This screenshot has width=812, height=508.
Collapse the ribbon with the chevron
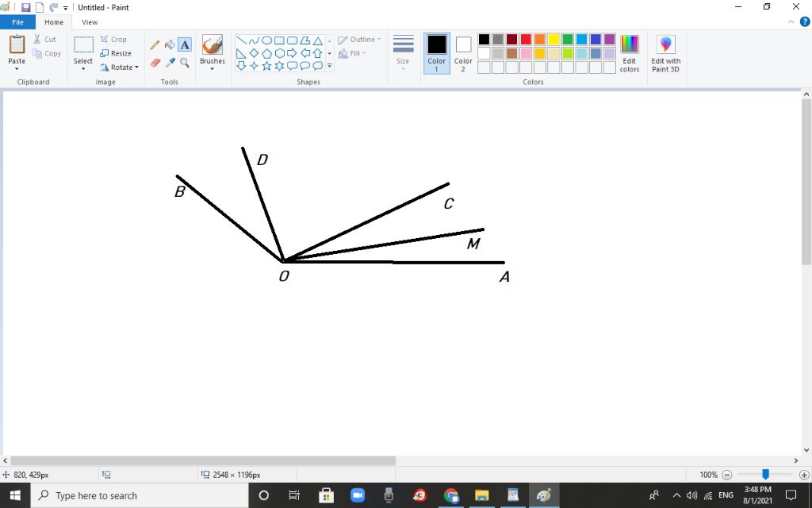pos(791,21)
